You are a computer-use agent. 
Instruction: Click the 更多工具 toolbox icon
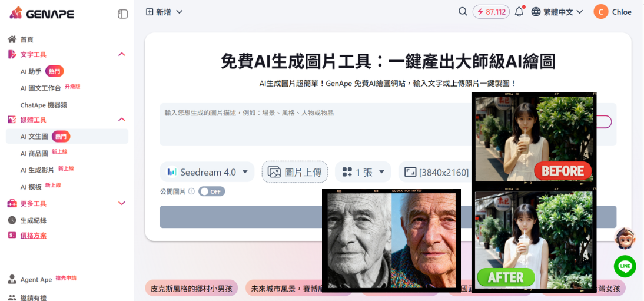pos(12,203)
